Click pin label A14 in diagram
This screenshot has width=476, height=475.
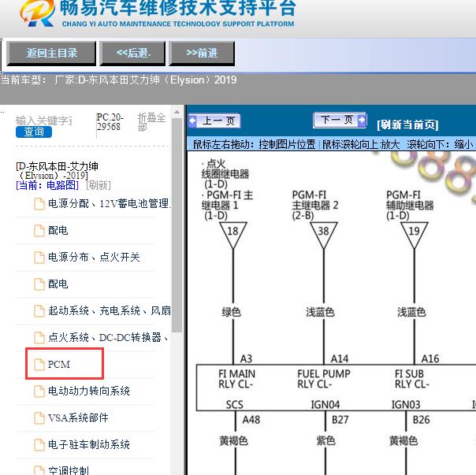point(340,358)
